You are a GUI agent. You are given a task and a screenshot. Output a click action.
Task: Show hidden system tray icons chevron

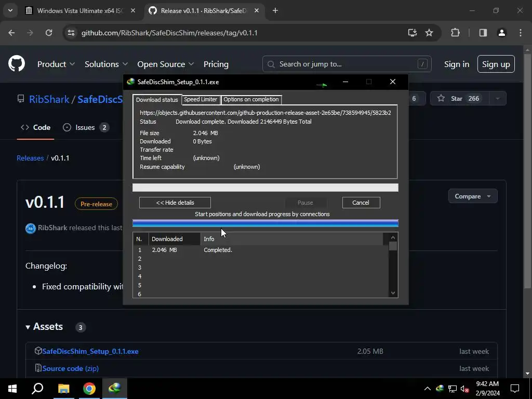click(428, 389)
